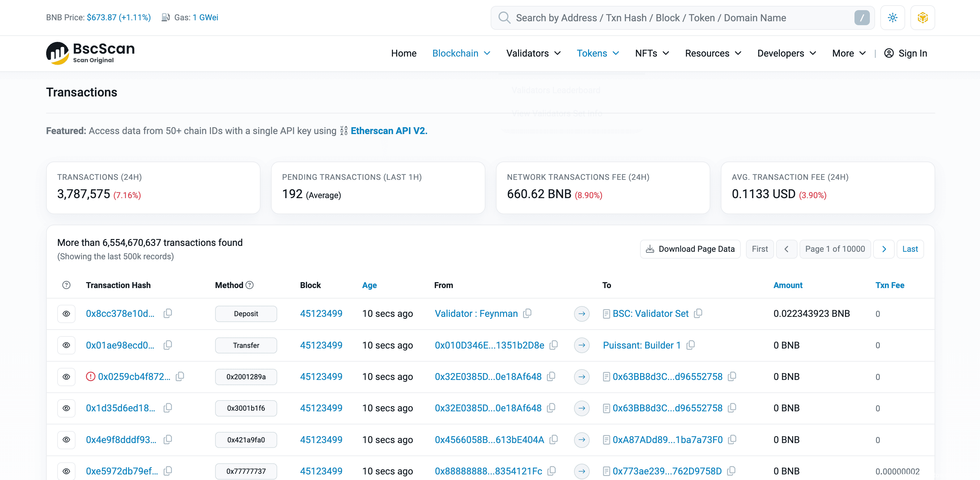Expand the Blockchain dropdown menu

coord(461,53)
